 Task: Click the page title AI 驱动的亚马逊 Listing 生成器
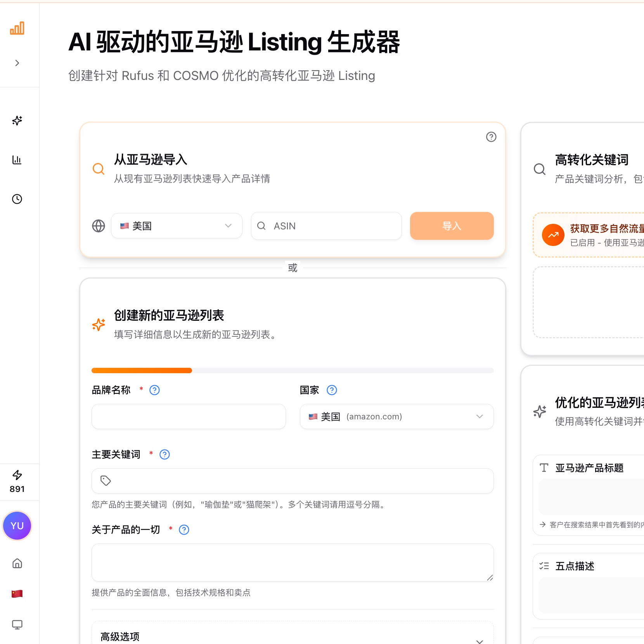[x=234, y=42]
